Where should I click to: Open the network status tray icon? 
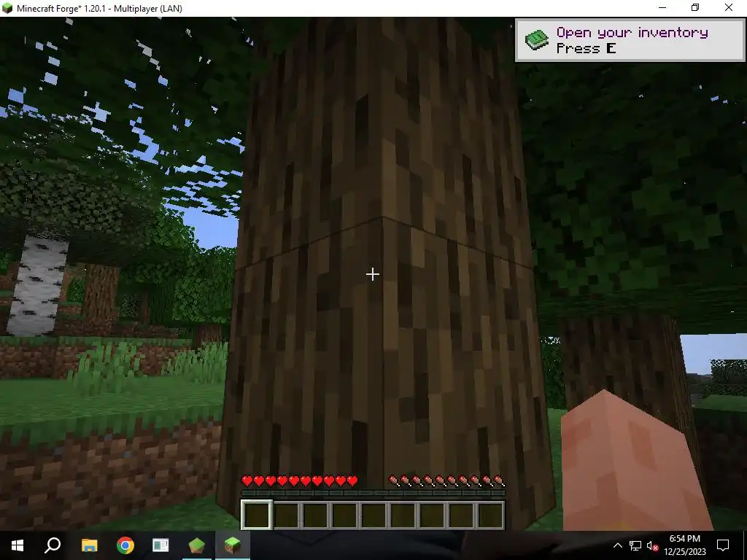635,545
